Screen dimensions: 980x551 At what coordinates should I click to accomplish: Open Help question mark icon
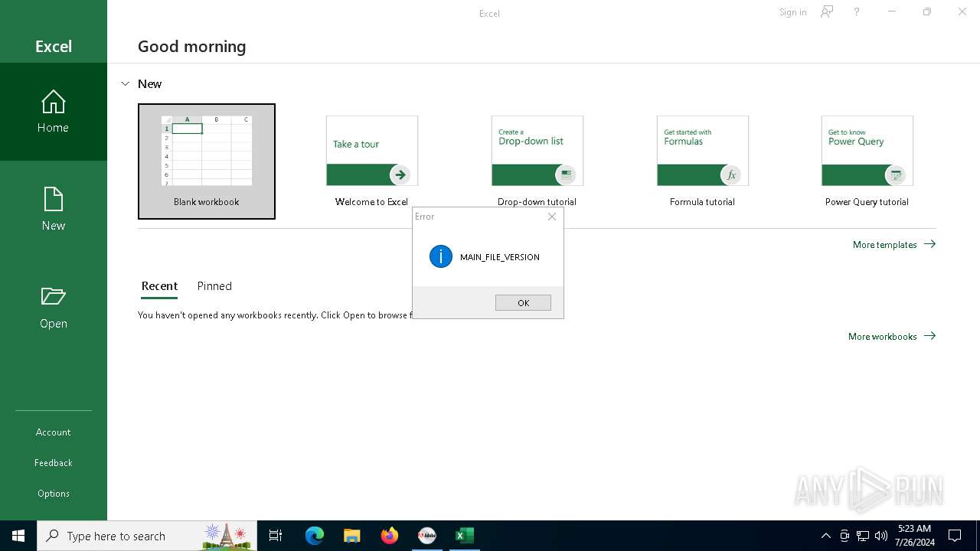coord(857,12)
